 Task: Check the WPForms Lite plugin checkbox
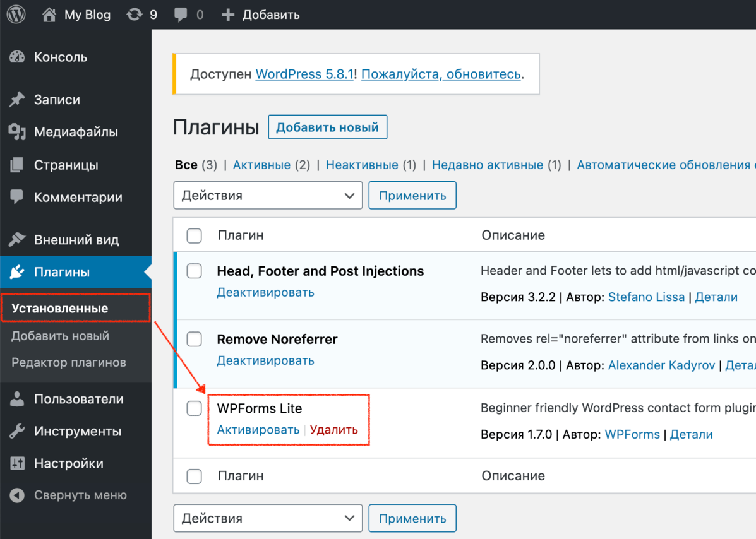(x=195, y=408)
